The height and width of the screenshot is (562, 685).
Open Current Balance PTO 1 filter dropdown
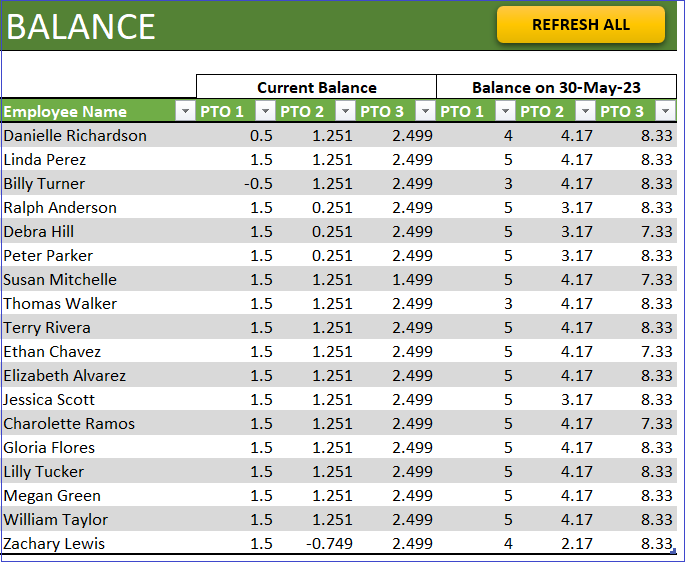[265, 111]
